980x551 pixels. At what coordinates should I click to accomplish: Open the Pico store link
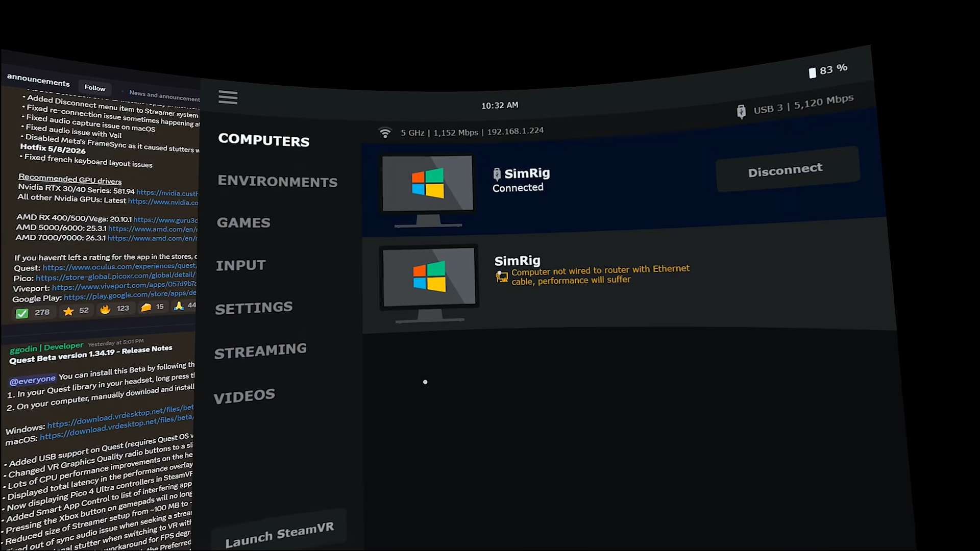[116, 277]
